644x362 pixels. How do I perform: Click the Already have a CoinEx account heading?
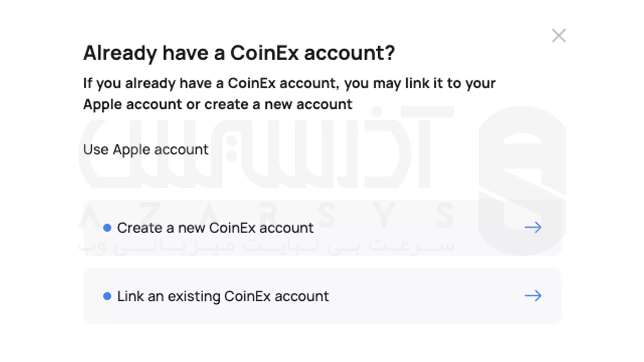point(239,53)
